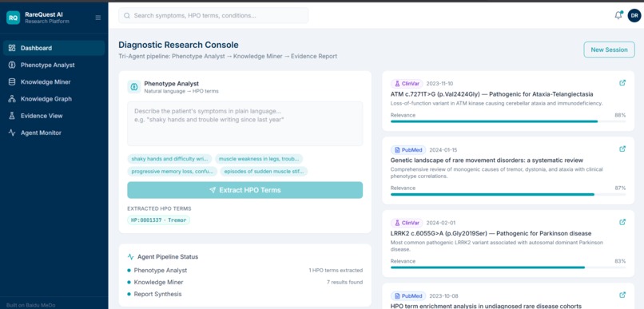Image resolution: width=644 pixels, height=309 pixels.
Task: Click the 2023-11-10 date on ATM result
Action: click(439, 84)
